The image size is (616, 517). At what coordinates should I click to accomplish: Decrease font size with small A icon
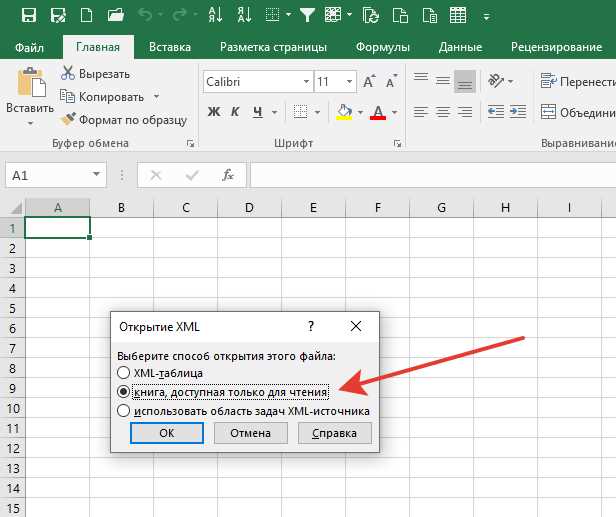(x=391, y=82)
